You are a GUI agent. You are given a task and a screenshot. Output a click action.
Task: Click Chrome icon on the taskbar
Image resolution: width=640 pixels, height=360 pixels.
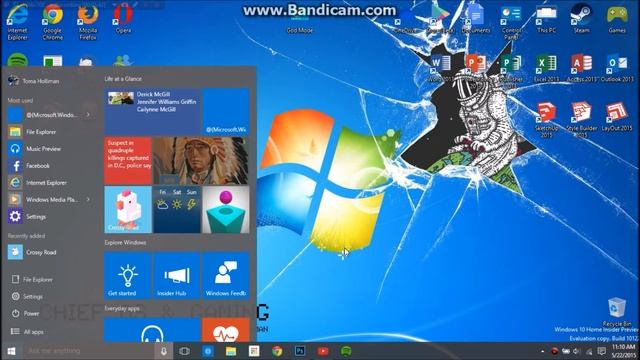(277, 351)
